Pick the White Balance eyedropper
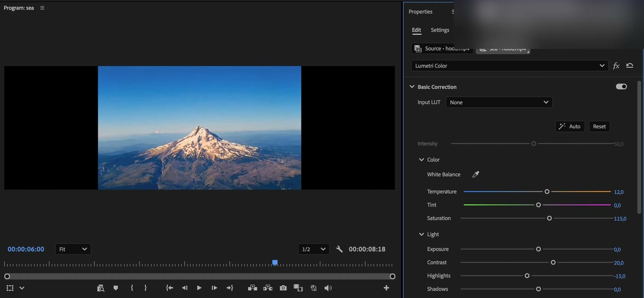The image size is (644, 298). point(476,174)
